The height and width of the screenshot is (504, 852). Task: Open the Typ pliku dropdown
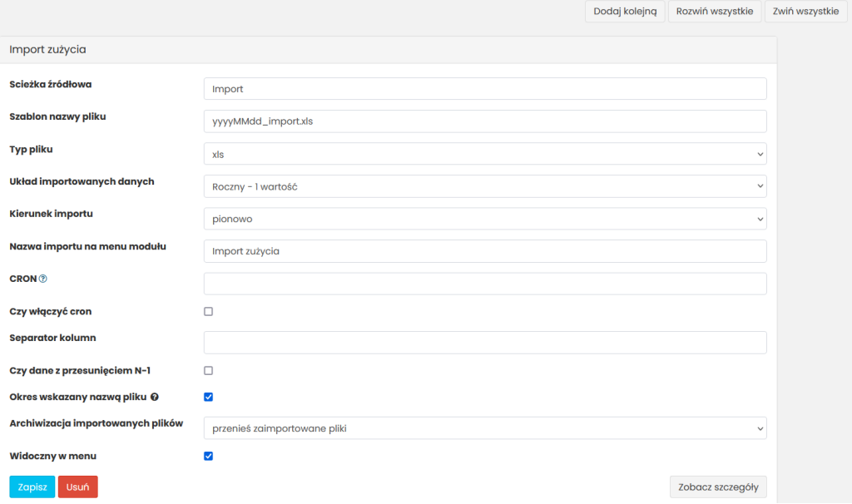(x=484, y=154)
